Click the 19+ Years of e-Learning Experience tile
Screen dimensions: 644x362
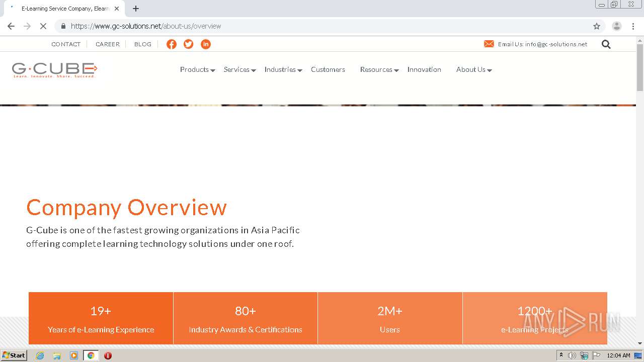coord(101,318)
